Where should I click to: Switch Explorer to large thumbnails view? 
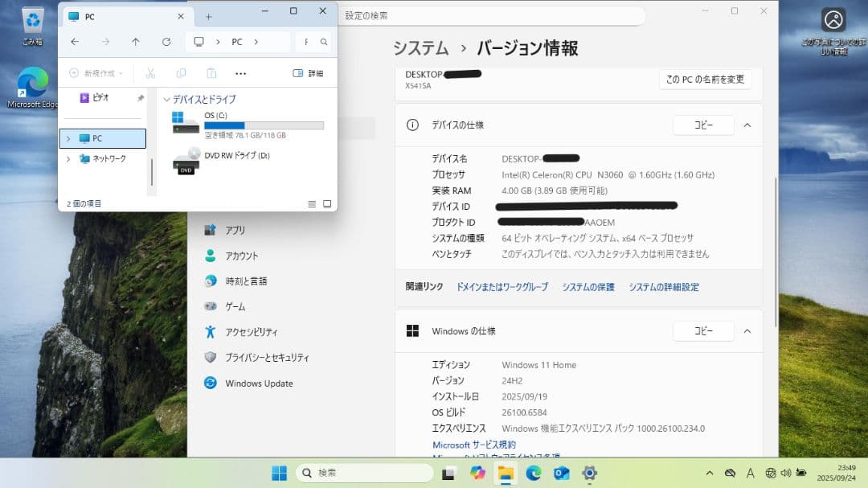pos(327,204)
